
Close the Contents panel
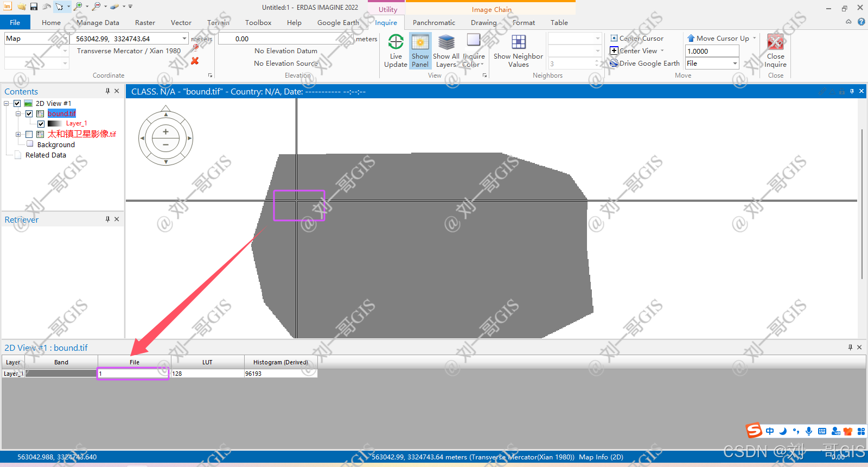click(x=117, y=91)
